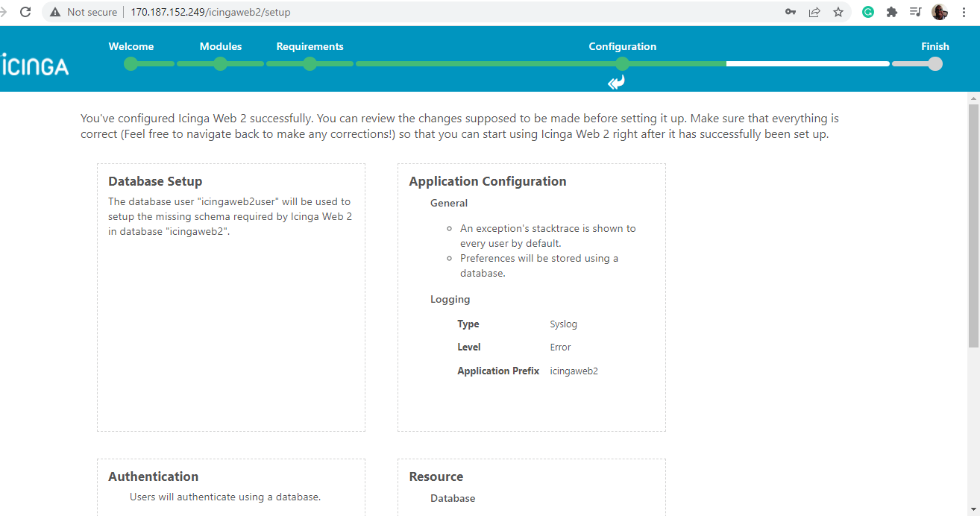Viewport: 980px width, 516px height.
Task: Click the icingaweb2user description paragraph
Action: pyautogui.click(x=230, y=216)
